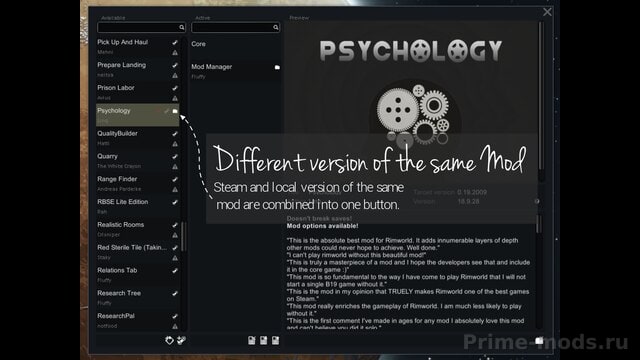The height and width of the screenshot is (360, 640).
Task: Click warning triangle on Pick Up And Haul row
Action: click(175, 53)
